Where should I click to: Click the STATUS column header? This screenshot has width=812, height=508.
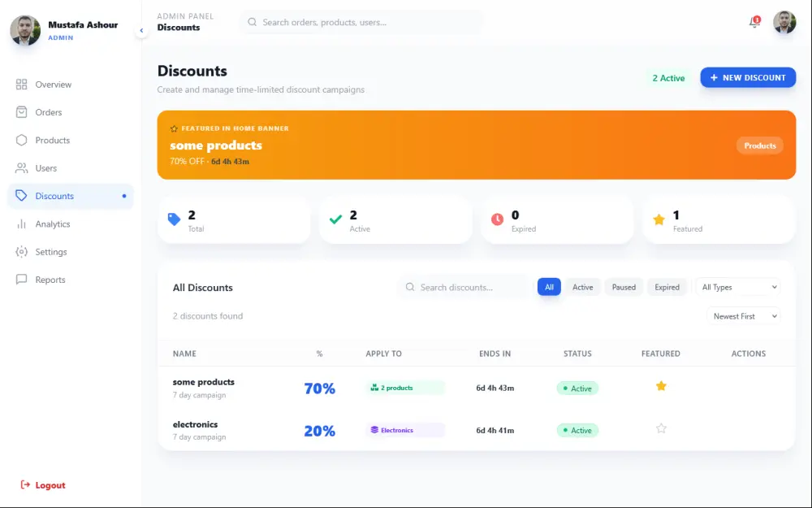[x=577, y=354]
